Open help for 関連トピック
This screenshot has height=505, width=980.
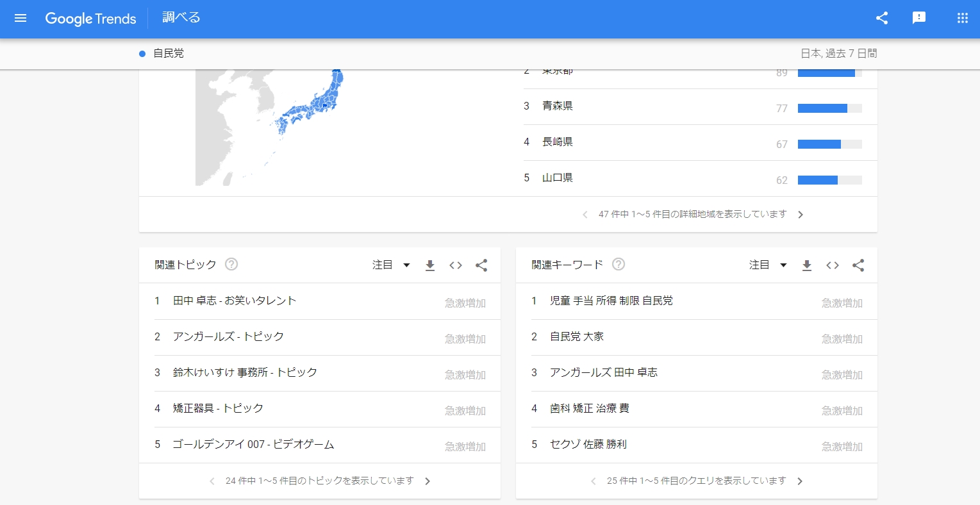[231, 264]
